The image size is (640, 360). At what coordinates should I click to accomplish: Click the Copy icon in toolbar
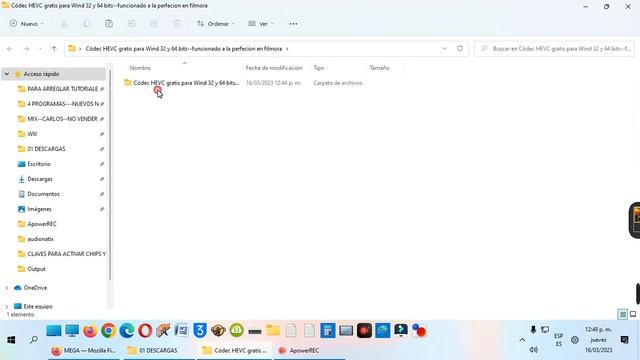coord(87,24)
